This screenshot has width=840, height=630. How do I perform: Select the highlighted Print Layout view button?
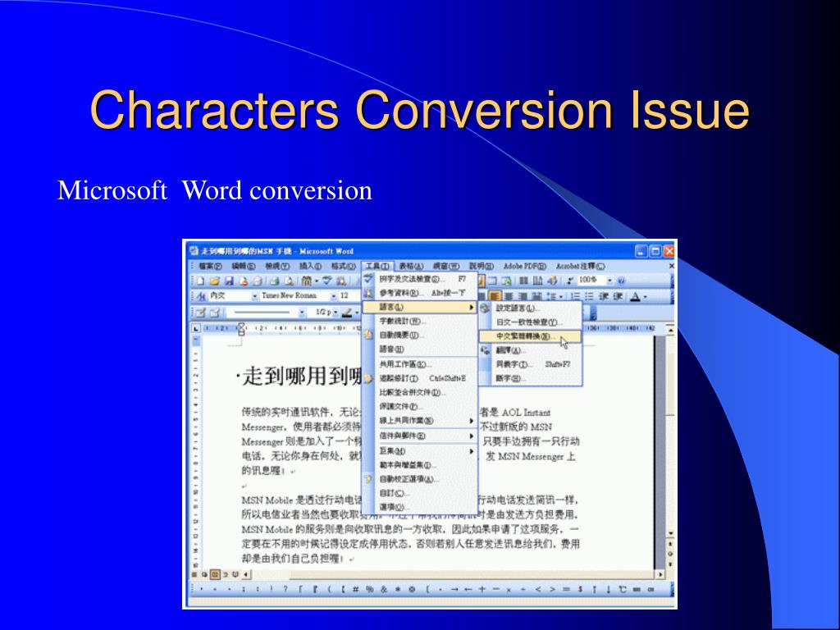[215, 574]
